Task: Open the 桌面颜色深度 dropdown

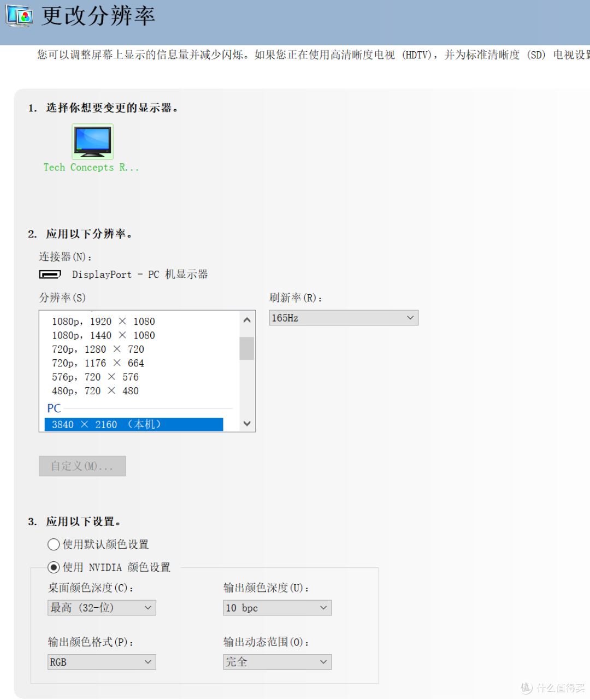Action: click(101, 607)
